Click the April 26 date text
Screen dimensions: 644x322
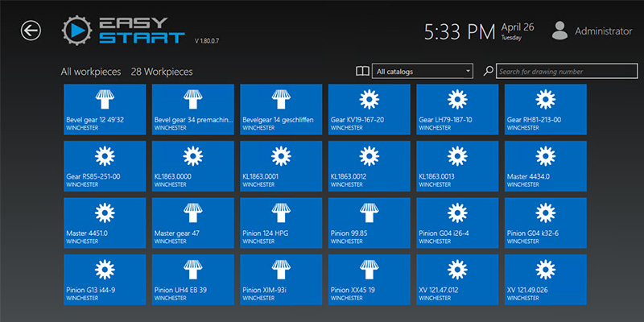tap(518, 27)
